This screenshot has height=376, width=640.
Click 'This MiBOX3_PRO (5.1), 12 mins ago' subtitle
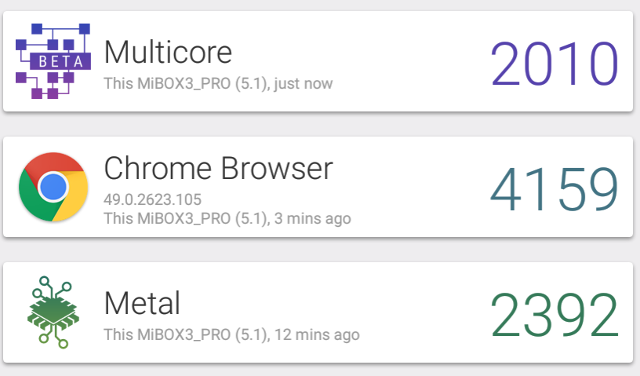point(232,335)
